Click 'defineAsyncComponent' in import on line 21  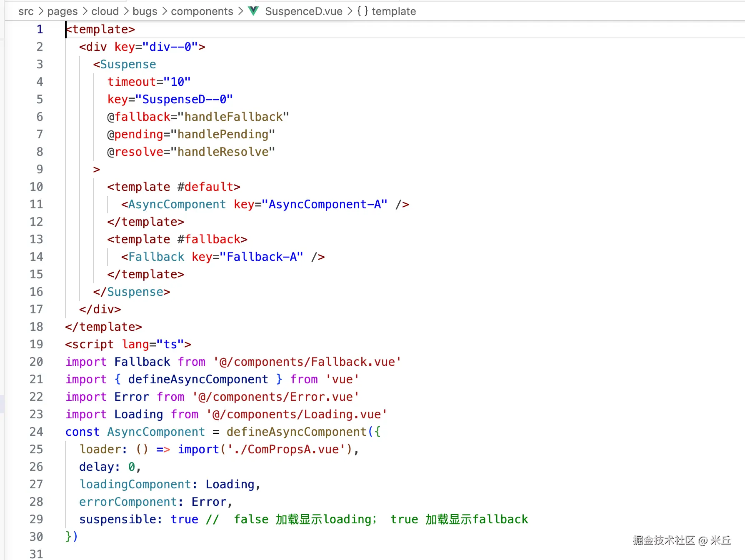point(198,379)
